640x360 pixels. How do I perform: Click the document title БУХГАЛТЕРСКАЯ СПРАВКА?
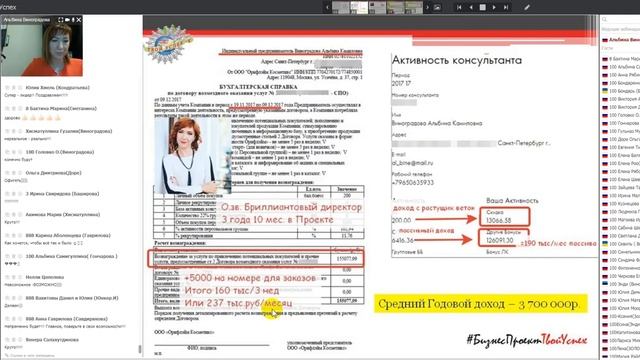click(258, 87)
